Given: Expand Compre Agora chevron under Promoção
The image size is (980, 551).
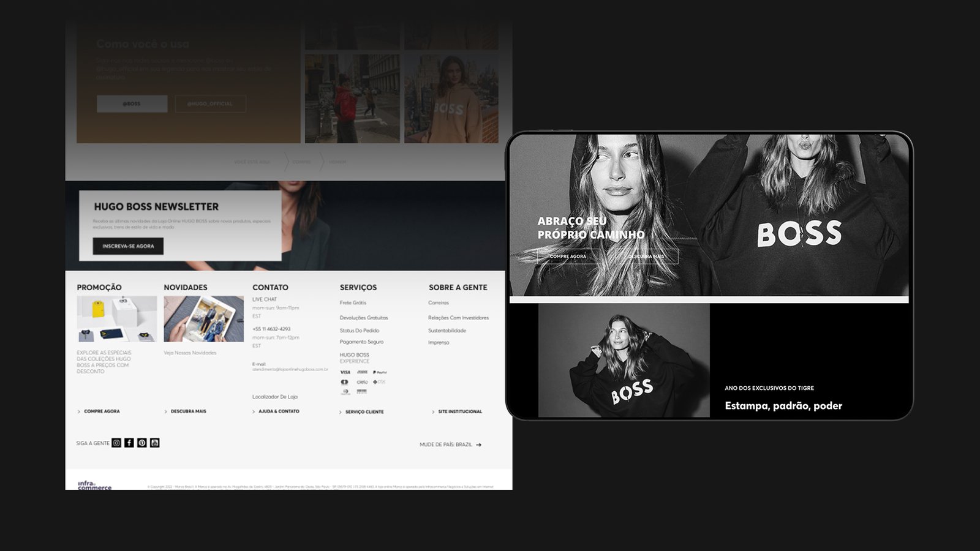Looking at the screenshot, I should [x=79, y=411].
